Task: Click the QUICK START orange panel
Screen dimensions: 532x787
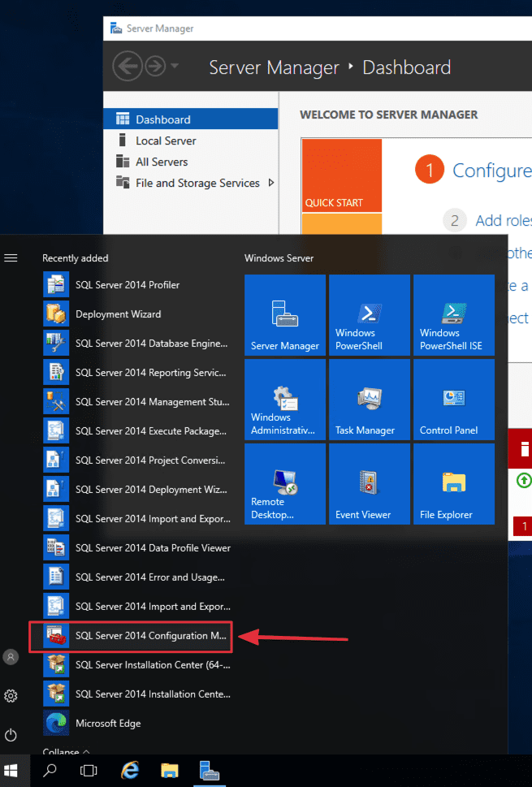Action: [x=341, y=175]
